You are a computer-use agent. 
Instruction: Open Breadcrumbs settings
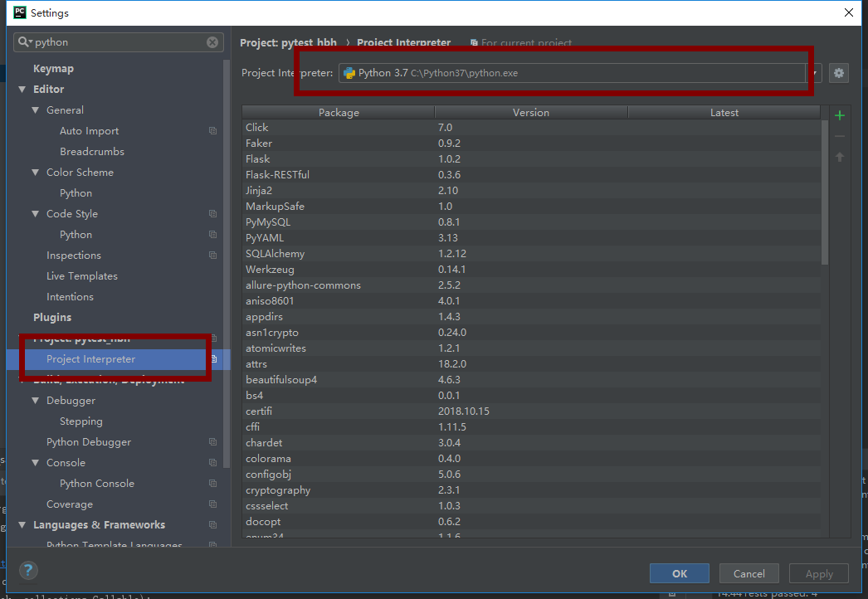(92, 152)
